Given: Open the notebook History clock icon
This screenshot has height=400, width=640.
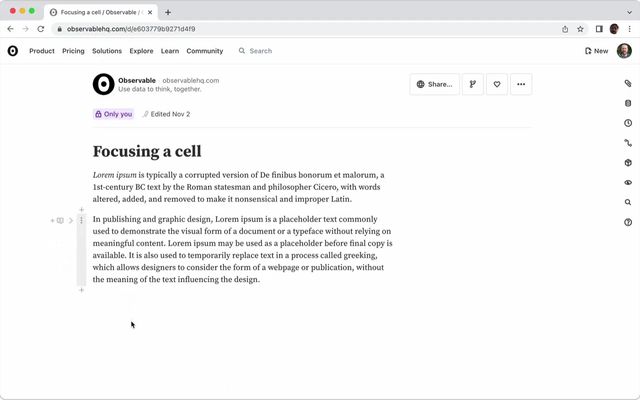Looking at the screenshot, I should point(628,123).
